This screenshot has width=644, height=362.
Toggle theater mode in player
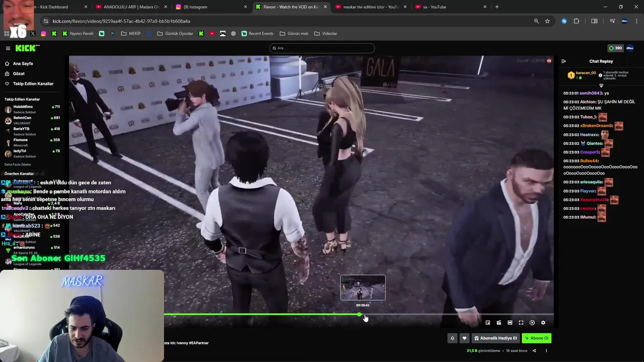click(x=510, y=323)
